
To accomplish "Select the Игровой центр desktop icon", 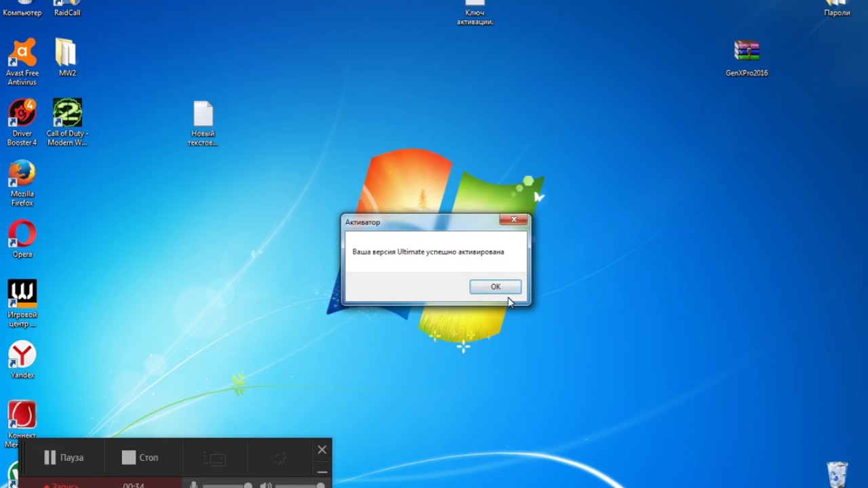I will click(22, 304).
